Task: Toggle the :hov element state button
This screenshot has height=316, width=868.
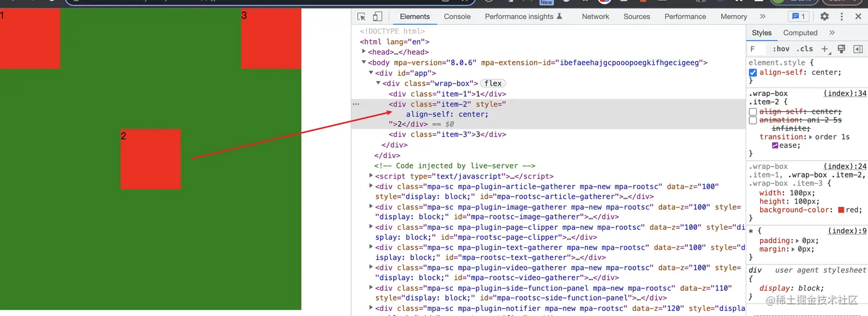Action: 781,49
